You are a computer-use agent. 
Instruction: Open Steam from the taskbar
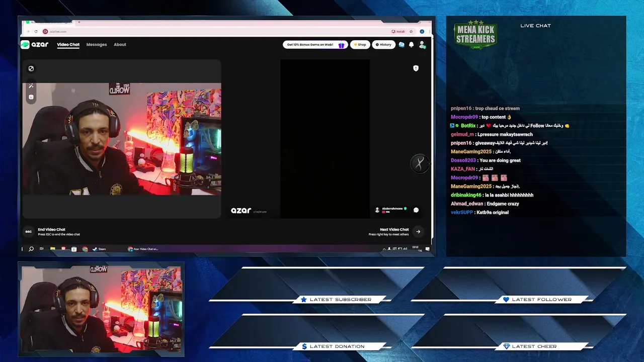99,249
